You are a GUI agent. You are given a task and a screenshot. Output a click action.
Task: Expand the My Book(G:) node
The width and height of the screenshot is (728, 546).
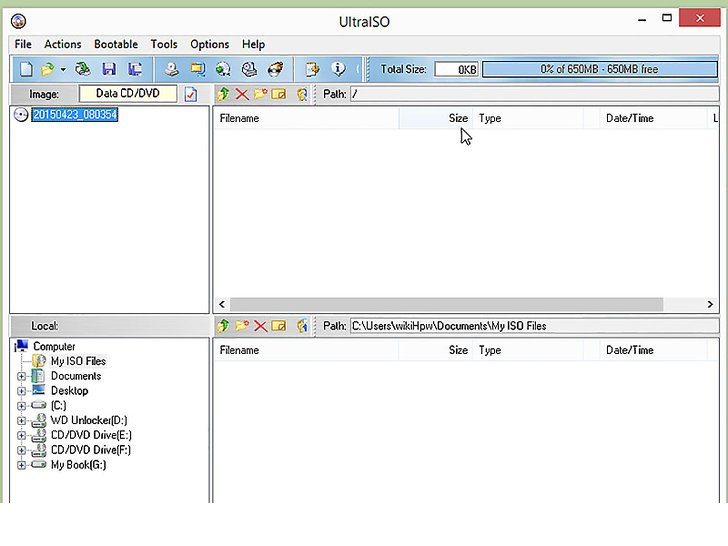point(21,465)
